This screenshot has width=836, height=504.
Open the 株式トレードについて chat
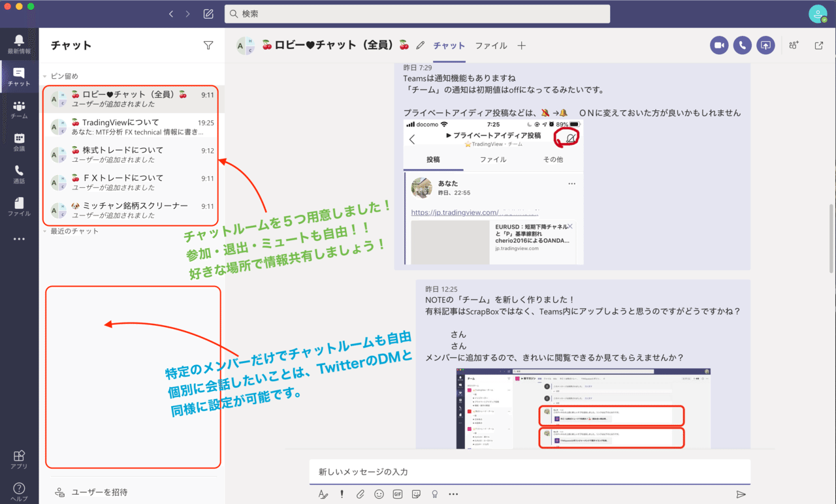[x=132, y=155]
